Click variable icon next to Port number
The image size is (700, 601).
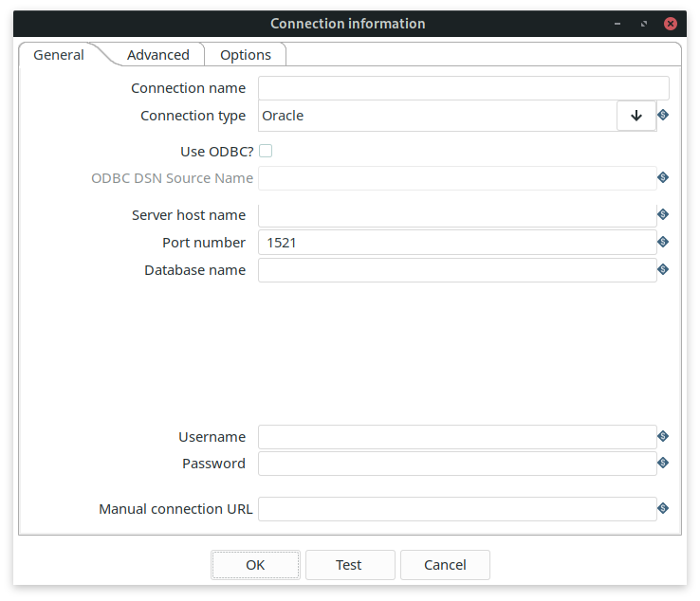tap(663, 243)
